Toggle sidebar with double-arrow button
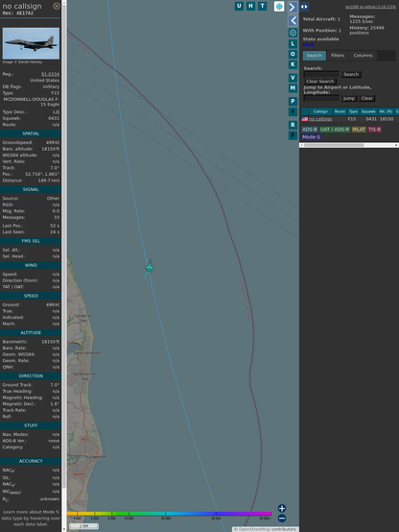The height and width of the screenshot is (532, 399). [304, 7]
